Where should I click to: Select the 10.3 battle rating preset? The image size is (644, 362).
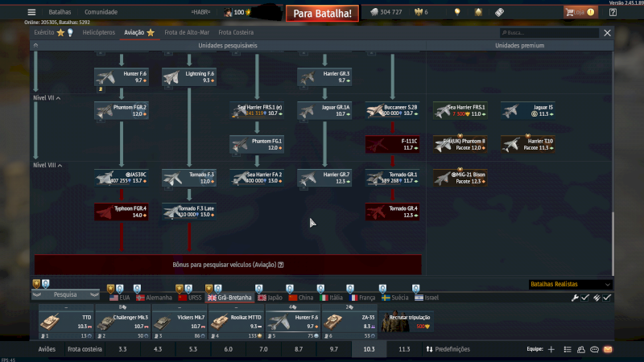369,350
